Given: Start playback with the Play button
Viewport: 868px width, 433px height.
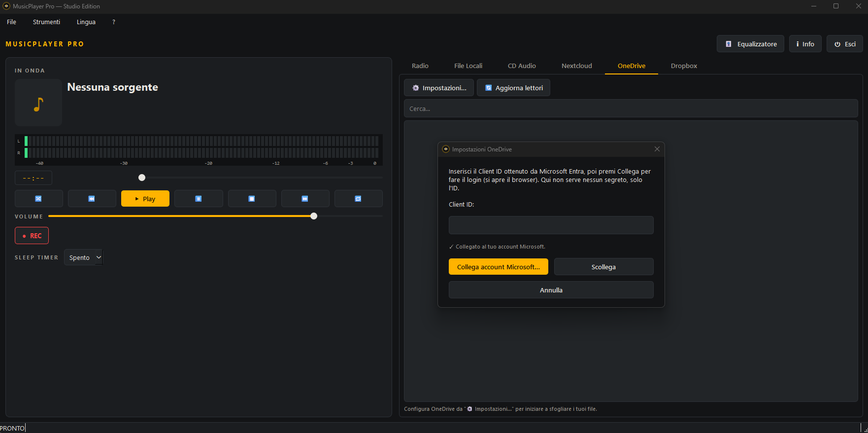Looking at the screenshot, I should [145, 199].
